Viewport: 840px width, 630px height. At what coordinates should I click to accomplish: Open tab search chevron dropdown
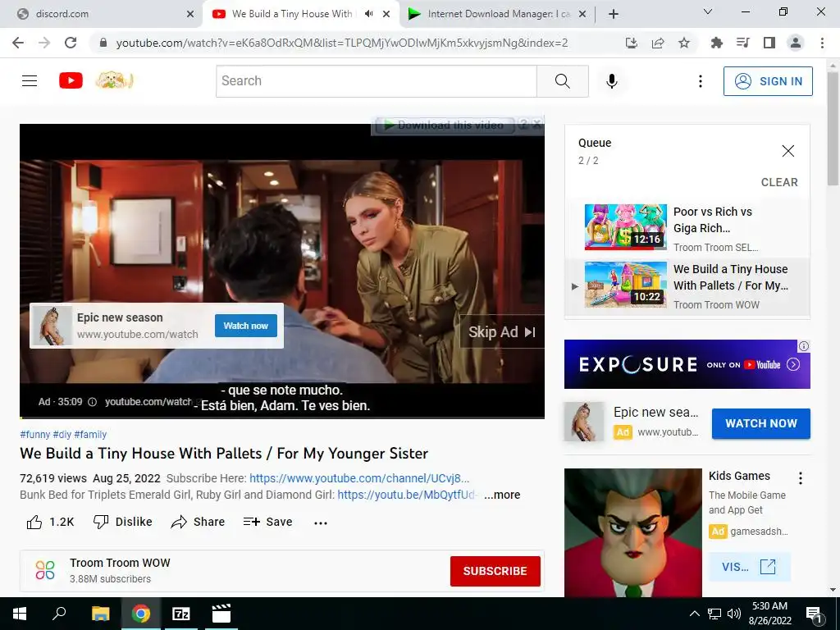coord(708,11)
